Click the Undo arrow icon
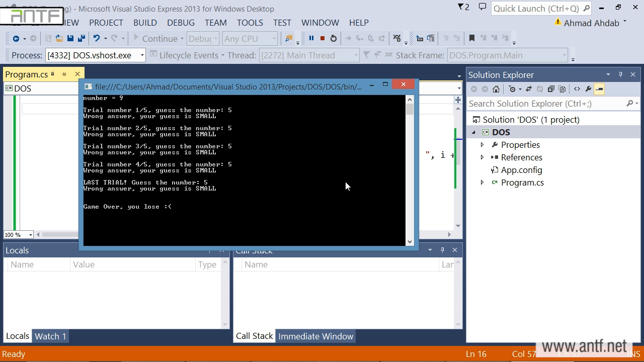Screen dimensions: 644x362 [97, 38]
